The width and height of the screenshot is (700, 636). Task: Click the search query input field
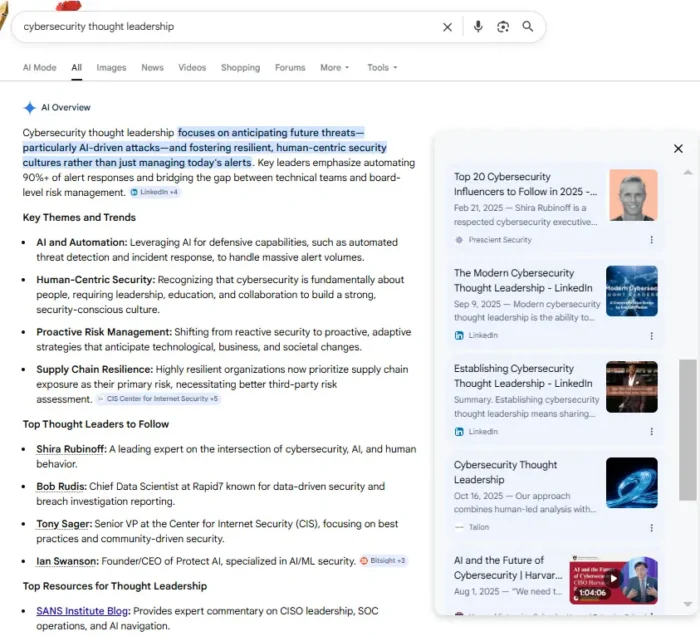point(228,27)
